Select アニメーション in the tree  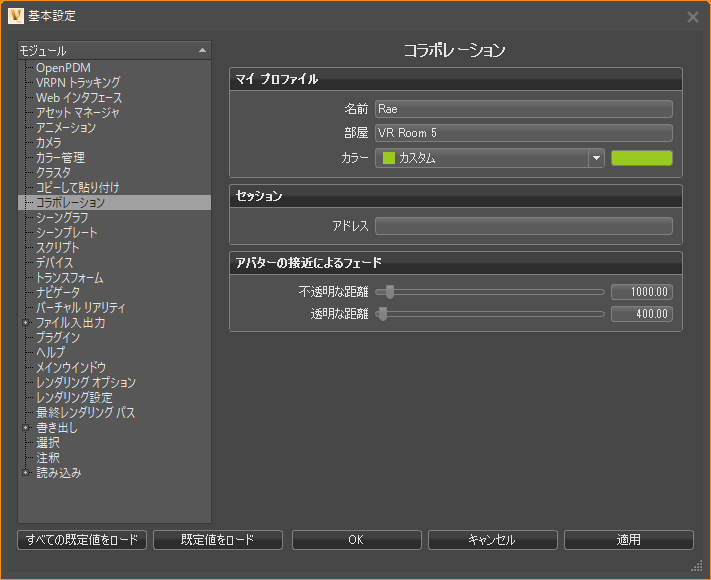click(66, 127)
